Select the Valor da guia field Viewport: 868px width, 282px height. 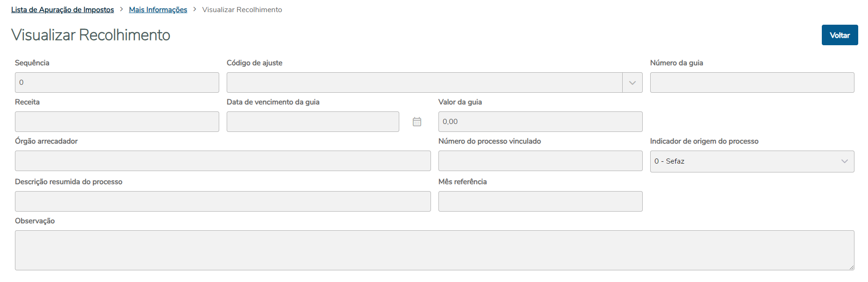[540, 122]
